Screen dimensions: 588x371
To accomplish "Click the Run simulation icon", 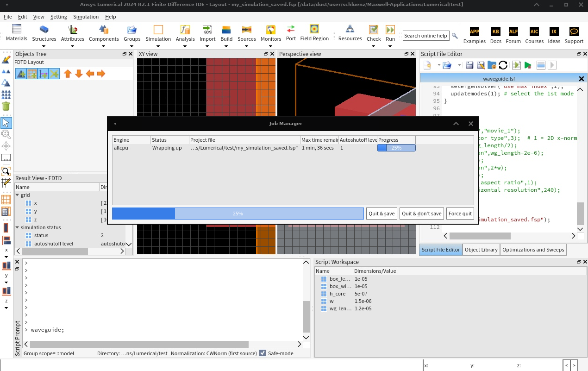I will pyautogui.click(x=390, y=30).
